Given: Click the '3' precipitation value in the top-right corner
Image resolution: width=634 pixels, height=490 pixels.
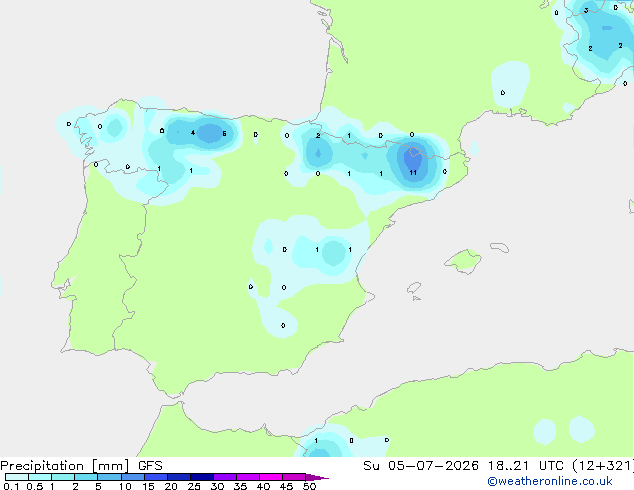Looking at the screenshot, I should [x=586, y=11].
